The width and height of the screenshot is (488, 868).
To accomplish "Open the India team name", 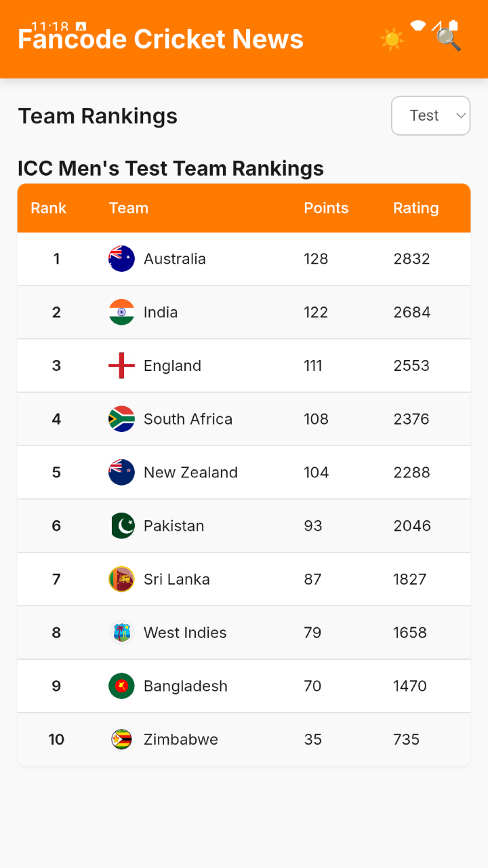I will coord(161,313).
